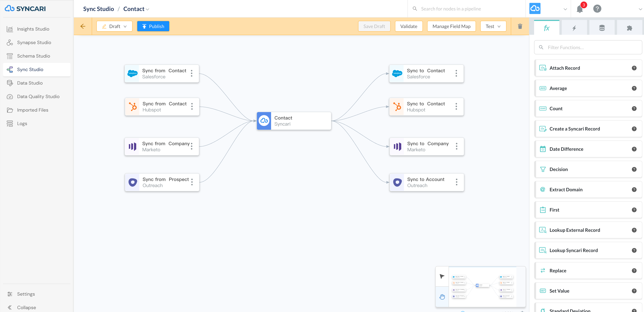Open menu for Sync to Contact Salesforce node
The width and height of the screenshot is (644, 312).
(456, 73)
